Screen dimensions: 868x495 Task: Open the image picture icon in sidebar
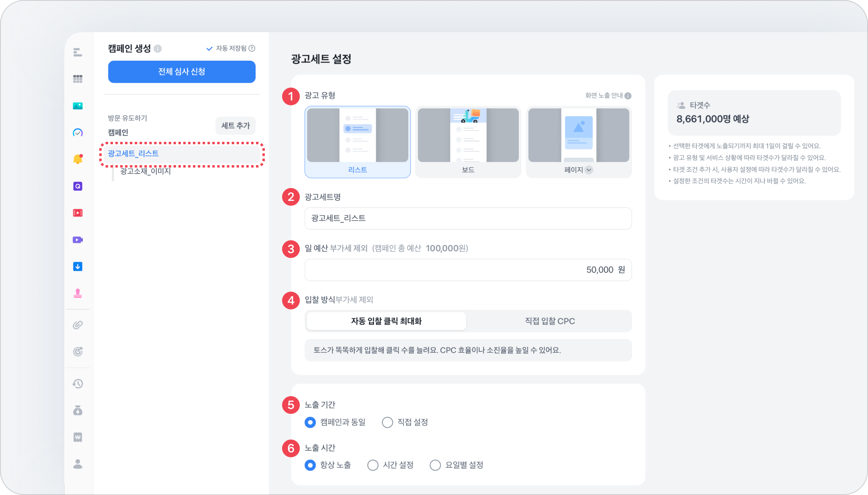[x=78, y=106]
